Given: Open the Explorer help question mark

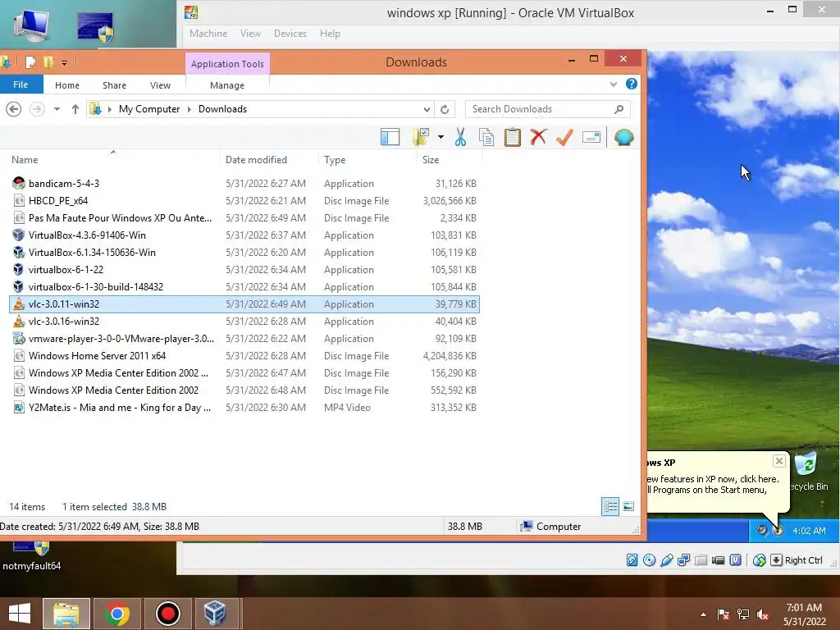Looking at the screenshot, I should click(632, 84).
